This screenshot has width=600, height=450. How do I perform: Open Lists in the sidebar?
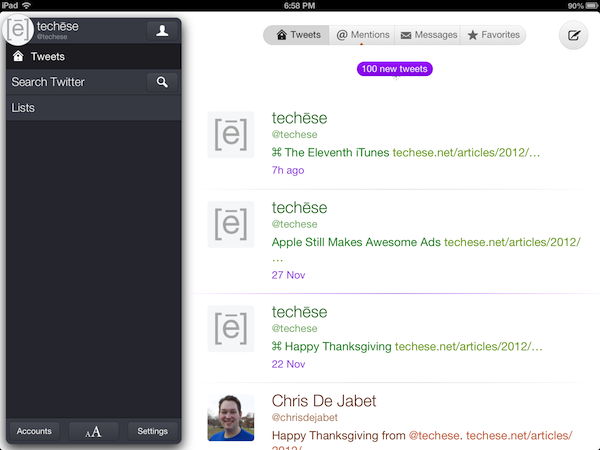click(x=93, y=108)
